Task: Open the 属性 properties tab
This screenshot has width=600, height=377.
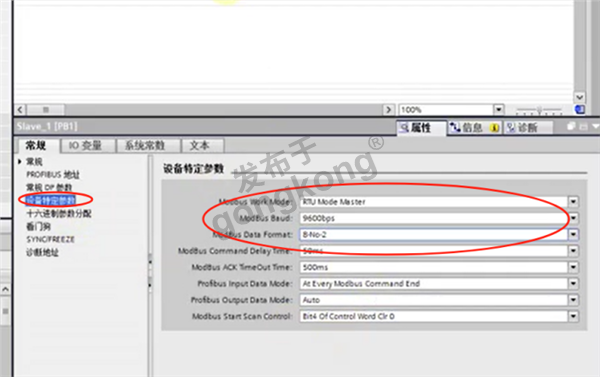Action: point(421,127)
